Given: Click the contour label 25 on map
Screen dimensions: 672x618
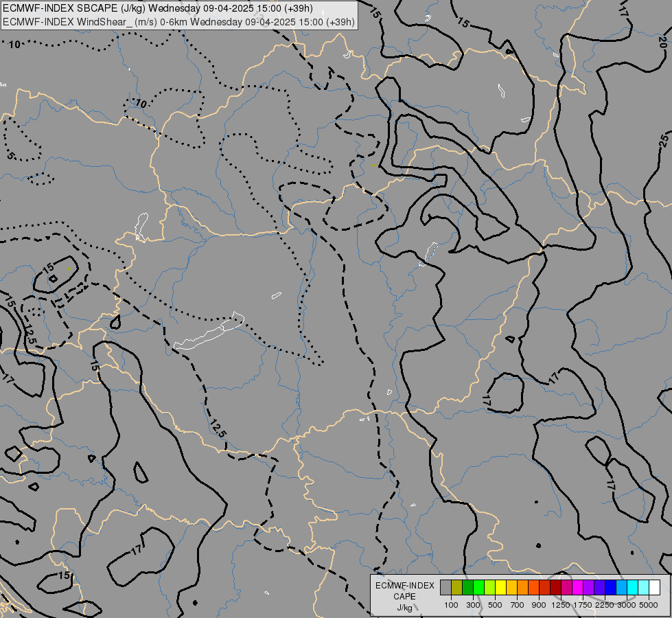Looking at the screenshot, I should pos(664,140).
